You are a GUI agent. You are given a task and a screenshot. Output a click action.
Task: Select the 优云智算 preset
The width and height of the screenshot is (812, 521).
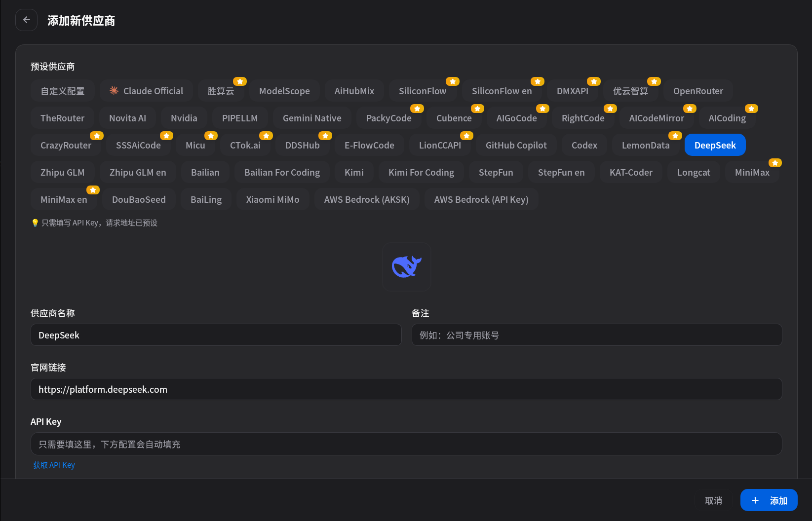[x=631, y=91]
